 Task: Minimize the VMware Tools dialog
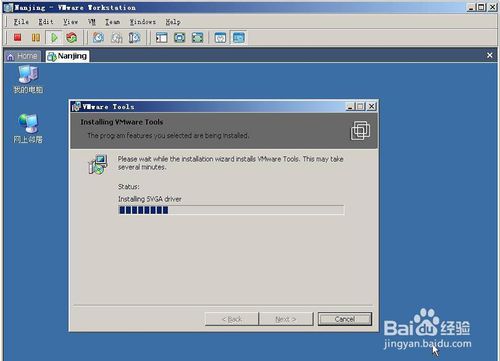coord(350,107)
